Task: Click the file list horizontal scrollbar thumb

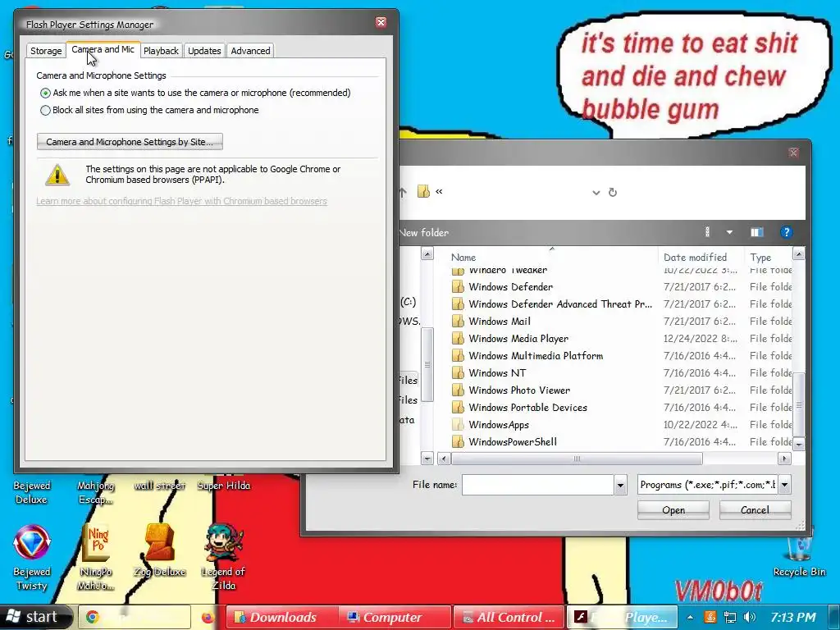Action: 577,459
